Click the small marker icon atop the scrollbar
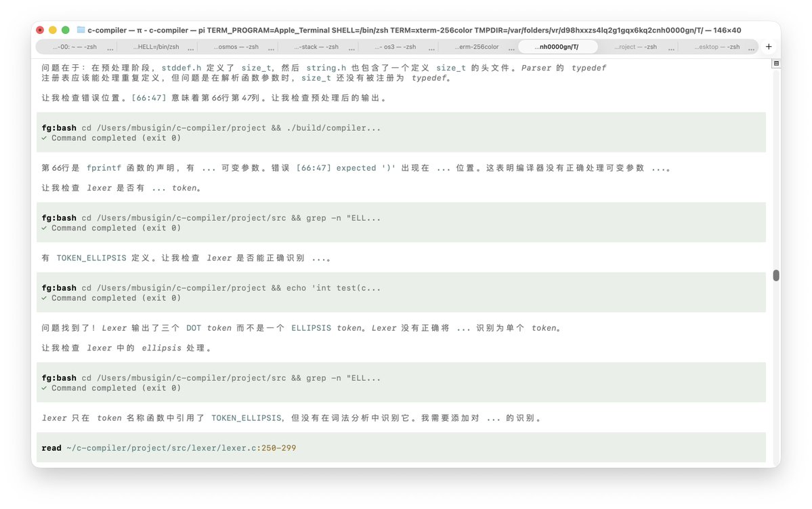This screenshot has width=812, height=509. [x=776, y=63]
